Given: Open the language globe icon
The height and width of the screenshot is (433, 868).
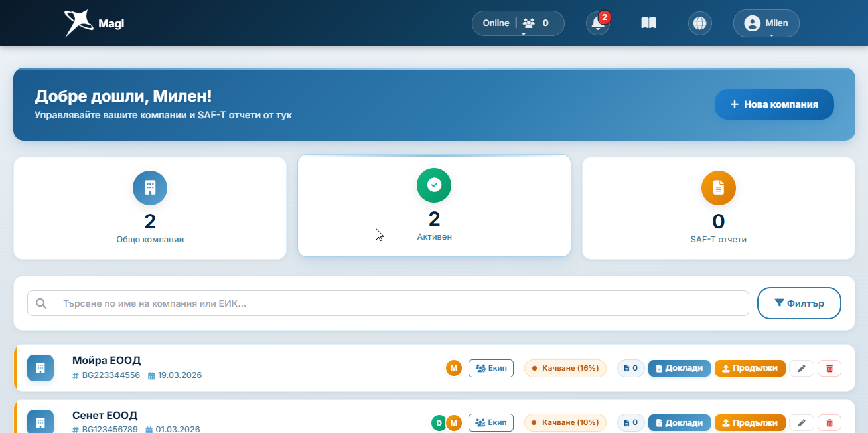Looking at the screenshot, I should coord(699,23).
